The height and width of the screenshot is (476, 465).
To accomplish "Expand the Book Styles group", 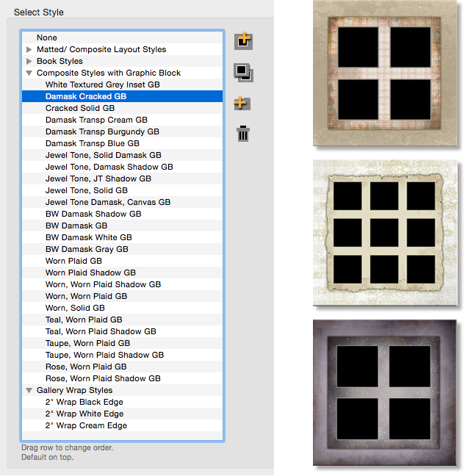I will [x=29, y=62].
